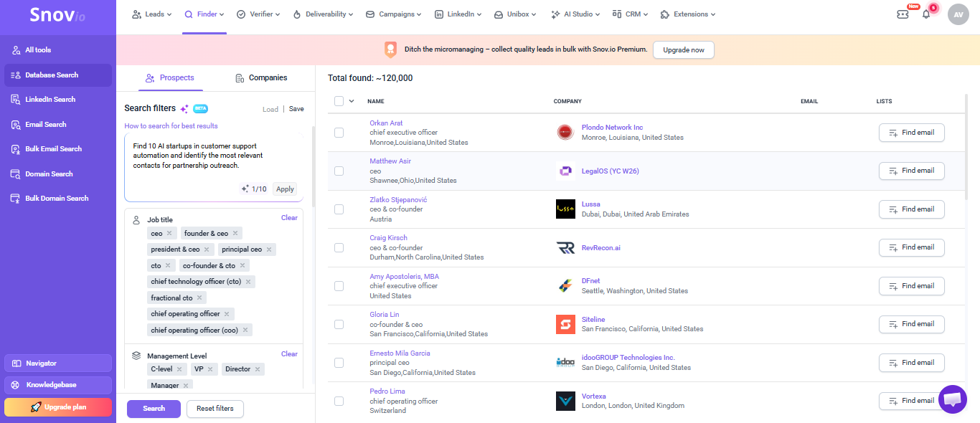Remove the 'co-founder & cto' tag
Viewport: 980px width, 423px height.
[x=242, y=265]
